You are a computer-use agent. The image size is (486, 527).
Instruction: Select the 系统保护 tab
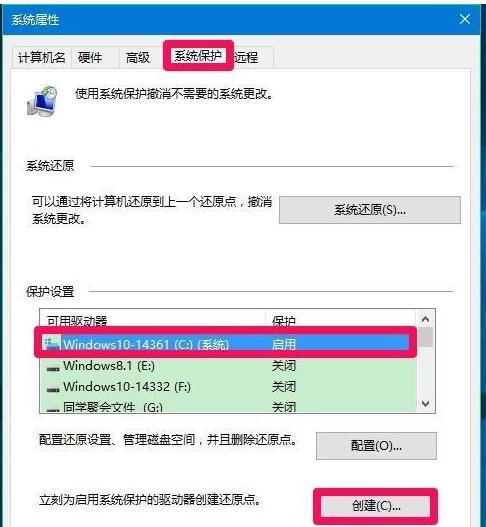(198, 55)
